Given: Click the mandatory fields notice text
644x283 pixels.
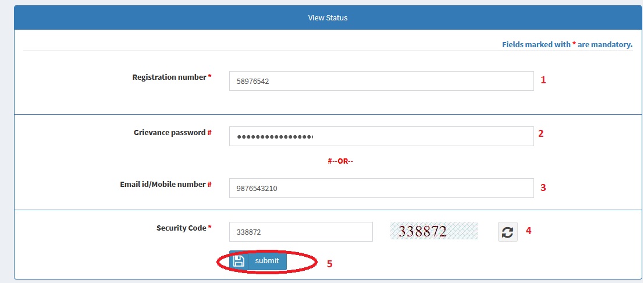Looking at the screenshot, I should point(567,45).
